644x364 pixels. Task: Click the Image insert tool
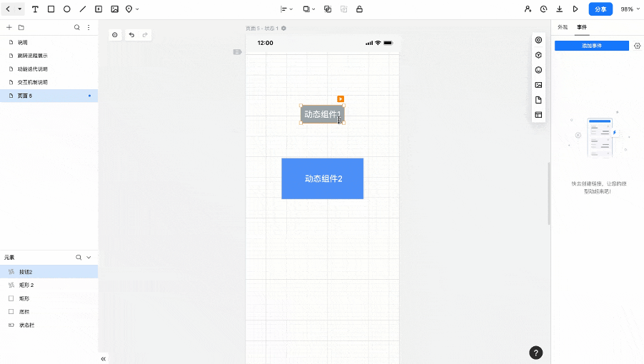click(114, 9)
